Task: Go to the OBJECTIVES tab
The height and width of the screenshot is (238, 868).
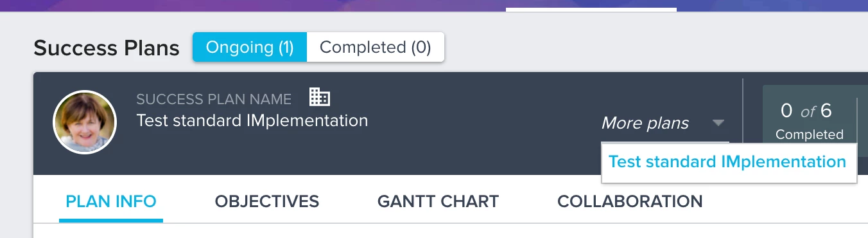Action: pos(267,201)
